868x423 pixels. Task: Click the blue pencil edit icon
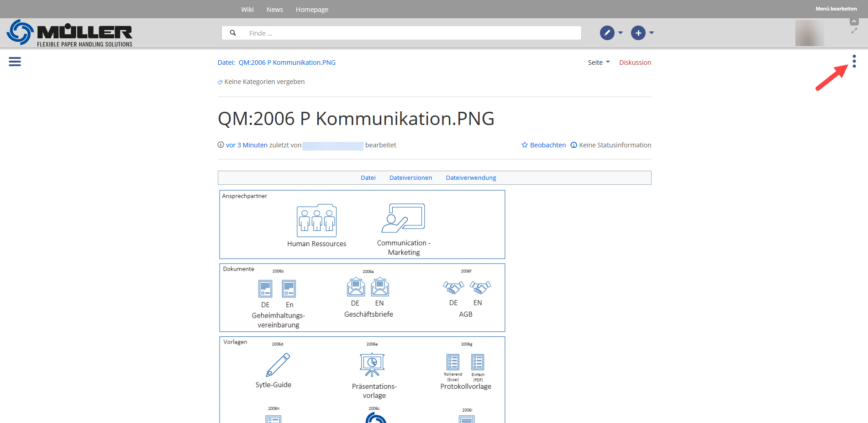point(607,33)
